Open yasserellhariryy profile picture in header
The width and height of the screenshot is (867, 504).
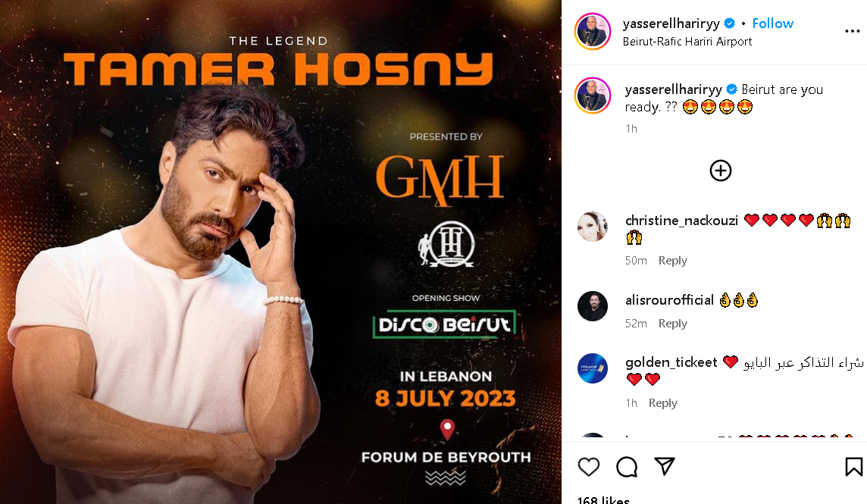click(593, 32)
